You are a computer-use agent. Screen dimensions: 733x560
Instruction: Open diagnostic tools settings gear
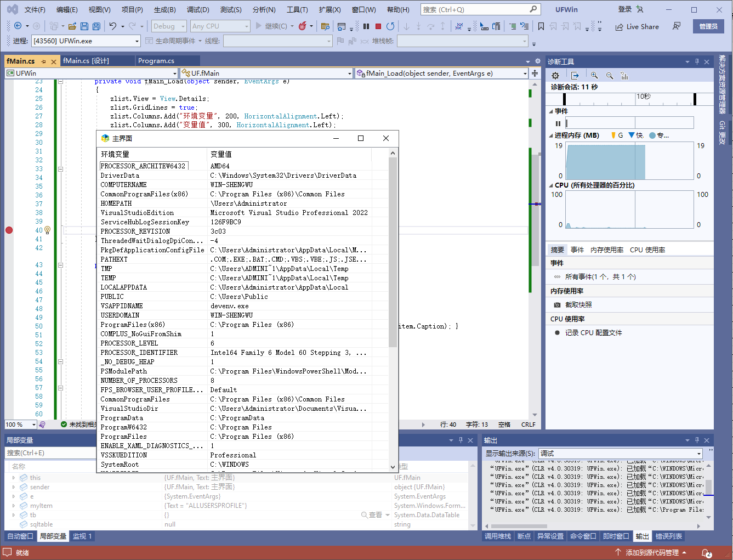pos(555,76)
